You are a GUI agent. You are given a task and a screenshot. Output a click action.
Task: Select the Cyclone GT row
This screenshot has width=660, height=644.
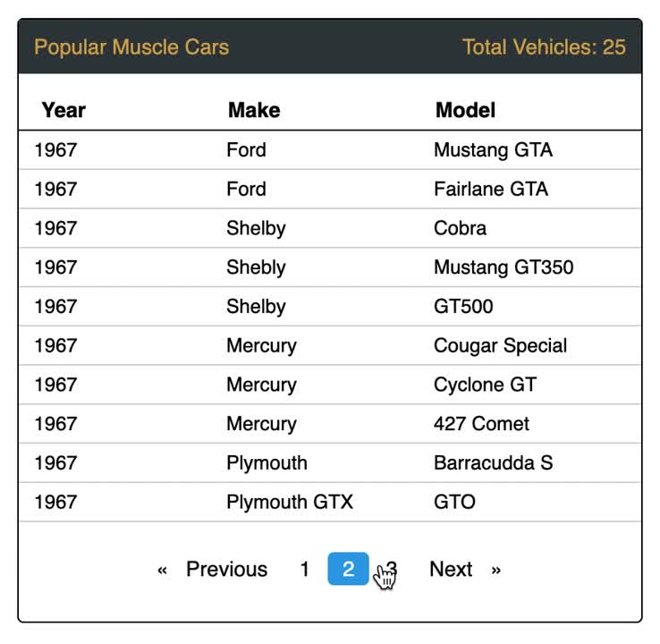click(x=330, y=385)
